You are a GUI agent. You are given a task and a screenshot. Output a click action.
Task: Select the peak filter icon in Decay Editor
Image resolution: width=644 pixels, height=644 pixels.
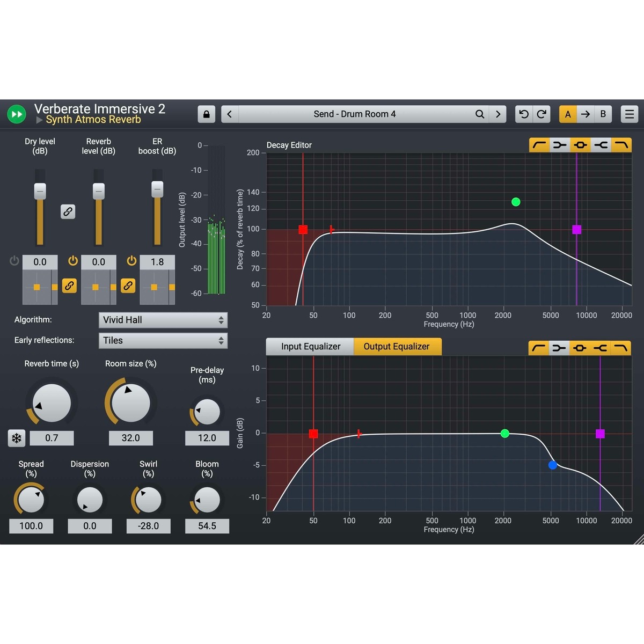[580, 145]
